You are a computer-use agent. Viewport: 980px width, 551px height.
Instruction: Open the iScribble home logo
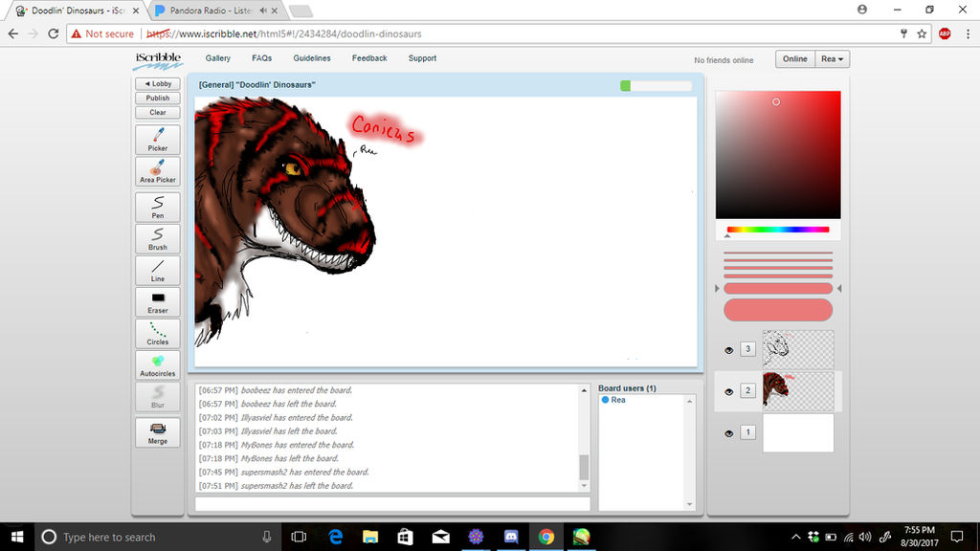(158, 60)
